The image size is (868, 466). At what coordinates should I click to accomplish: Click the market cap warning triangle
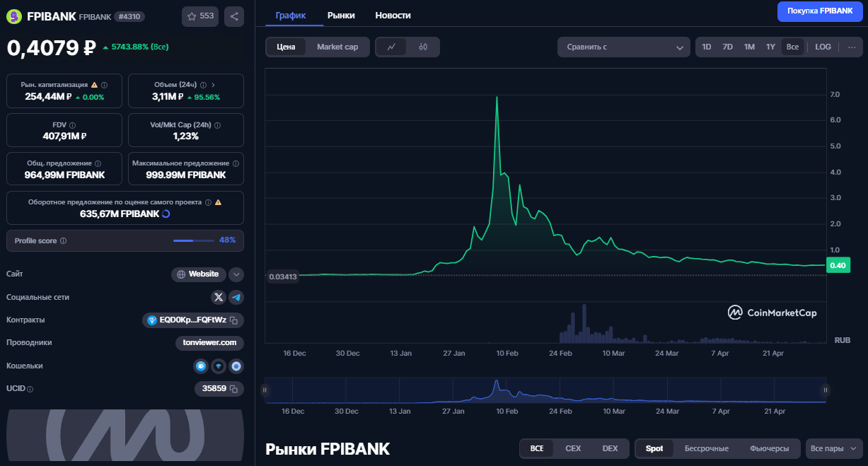tap(94, 85)
